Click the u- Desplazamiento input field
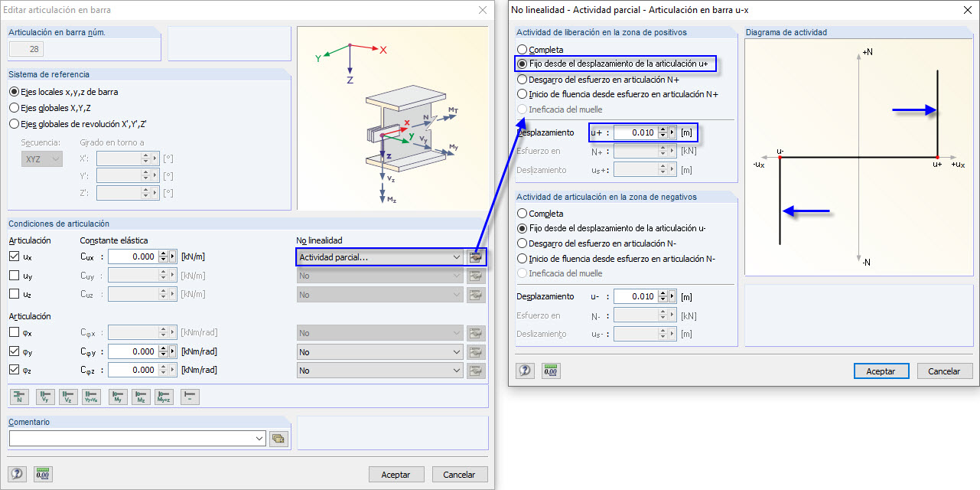Viewport: 980px width, 490px height. [636, 296]
